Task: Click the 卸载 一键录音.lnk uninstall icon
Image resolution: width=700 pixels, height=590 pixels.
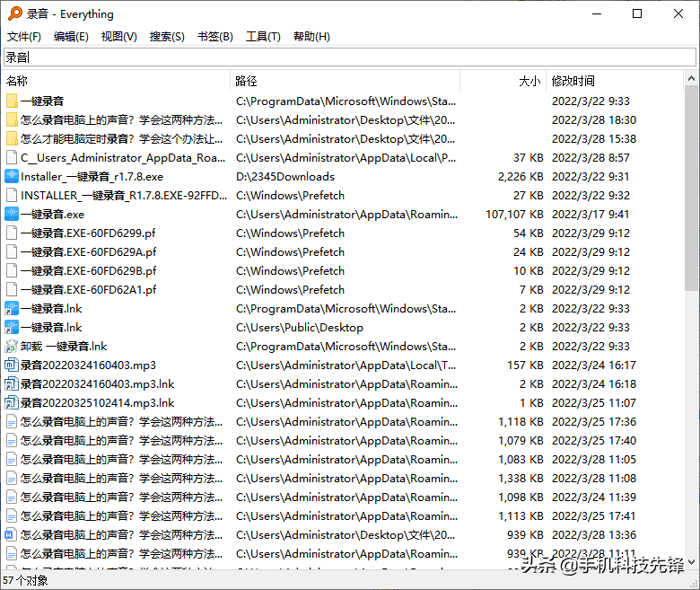Action: [11, 346]
